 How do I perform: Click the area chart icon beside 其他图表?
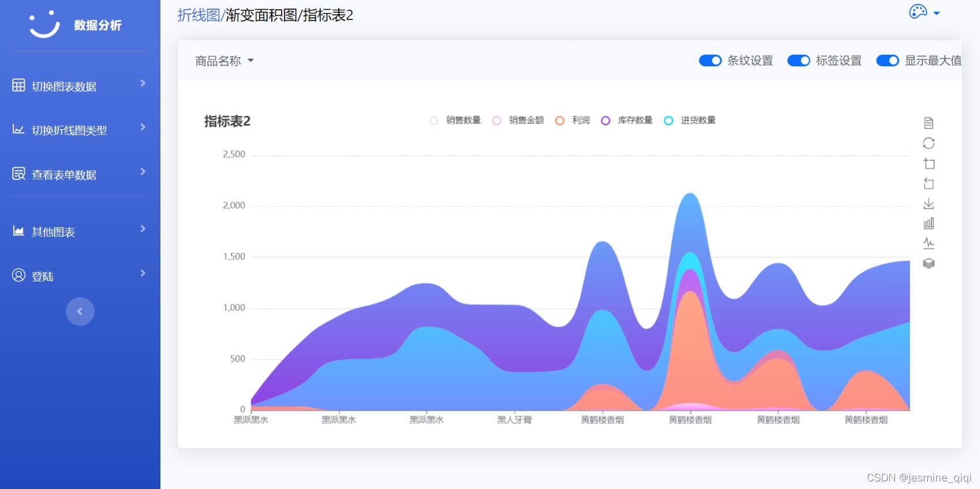pos(18,231)
